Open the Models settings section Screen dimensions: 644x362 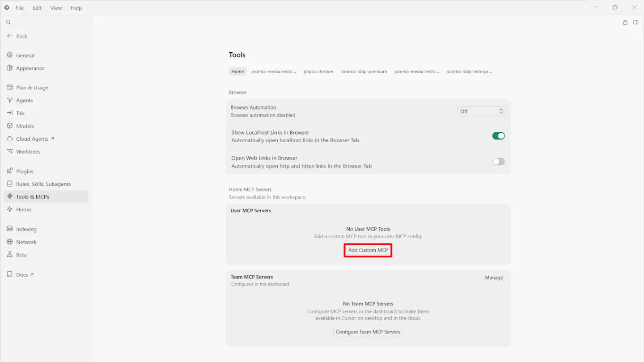46,126
